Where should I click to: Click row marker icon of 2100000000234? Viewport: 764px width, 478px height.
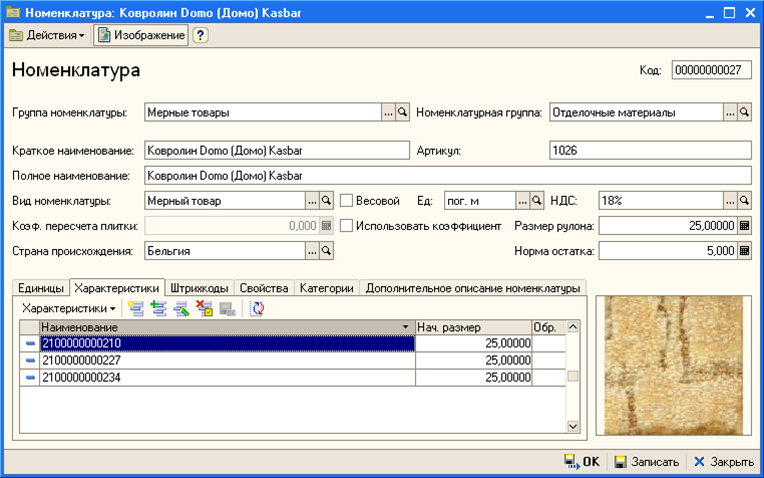[x=30, y=378]
